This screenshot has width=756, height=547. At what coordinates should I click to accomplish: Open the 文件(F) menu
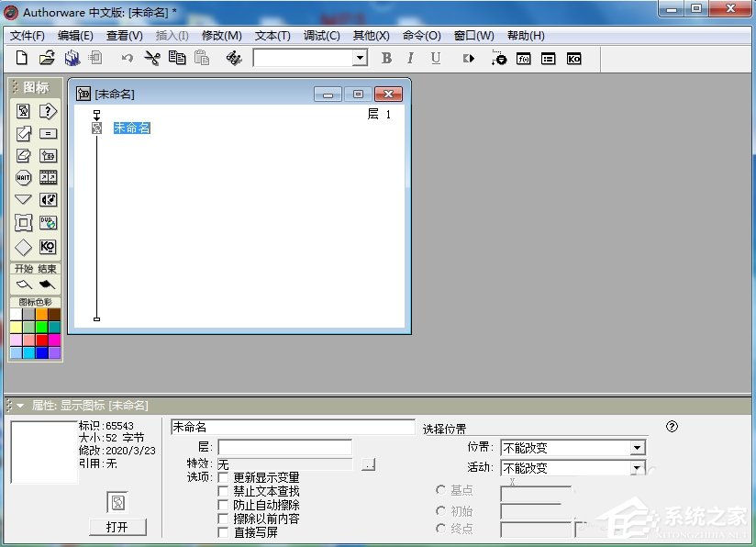point(28,36)
